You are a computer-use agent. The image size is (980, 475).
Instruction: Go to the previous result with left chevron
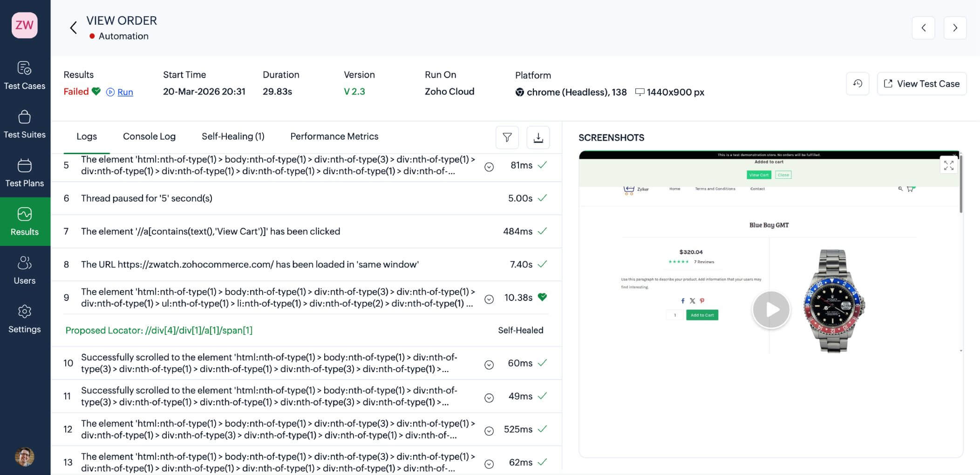pyautogui.click(x=923, y=28)
